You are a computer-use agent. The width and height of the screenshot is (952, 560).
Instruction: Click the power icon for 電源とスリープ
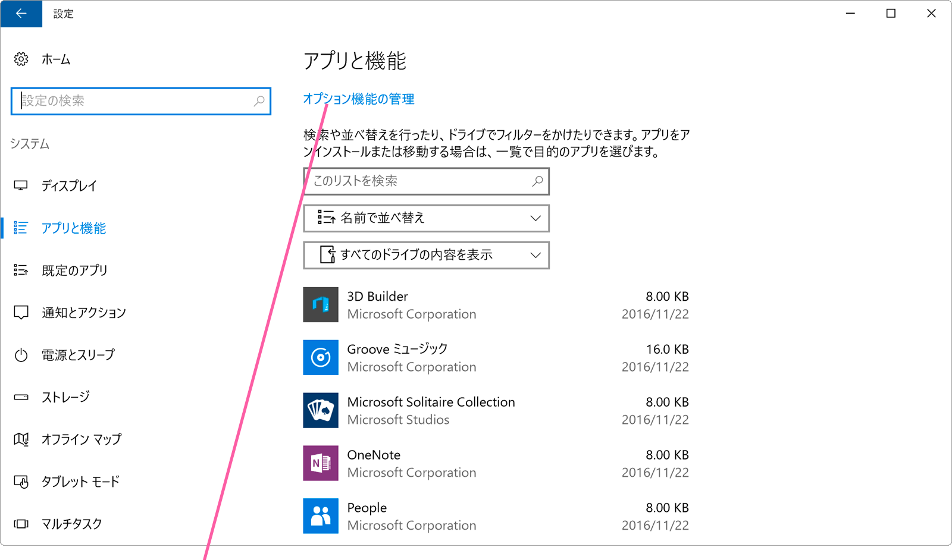[21, 355]
